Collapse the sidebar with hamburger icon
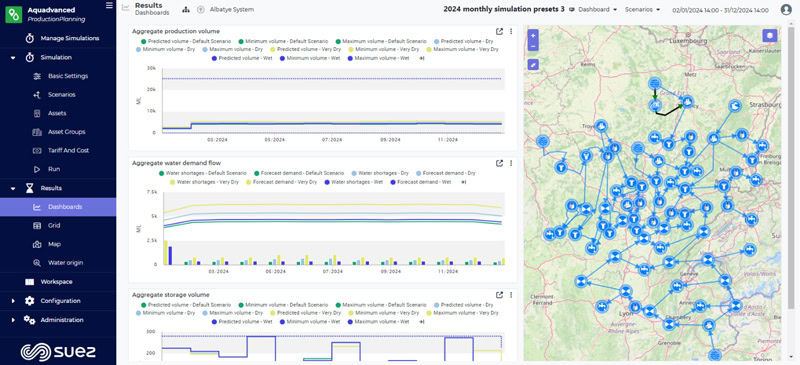This screenshot has width=800, height=365. pyautogui.click(x=109, y=5)
